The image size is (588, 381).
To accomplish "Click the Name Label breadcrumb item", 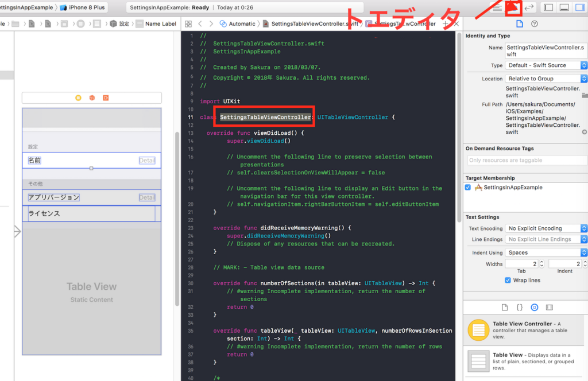I will pos(156,24).
